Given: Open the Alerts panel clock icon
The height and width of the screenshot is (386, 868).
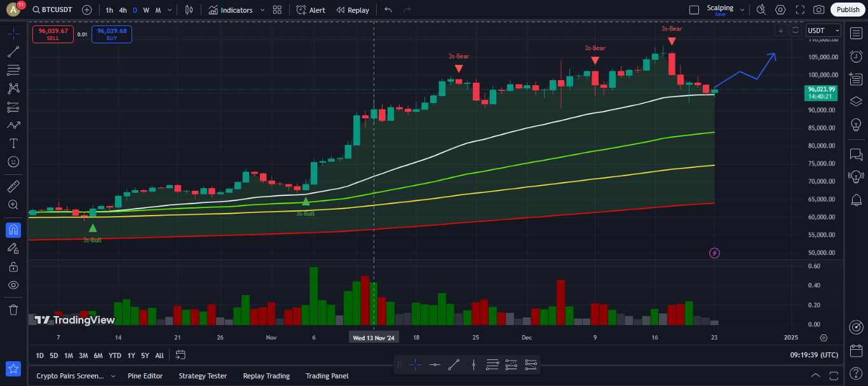Looking at the screenshot, I should click(855, 57).
